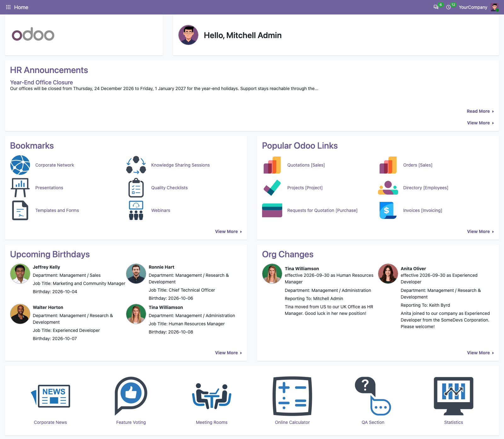Open the Requests for Quotation purchase icon
Screen dimensions: 504x439
pyautogui.click(x=272, y=210)
